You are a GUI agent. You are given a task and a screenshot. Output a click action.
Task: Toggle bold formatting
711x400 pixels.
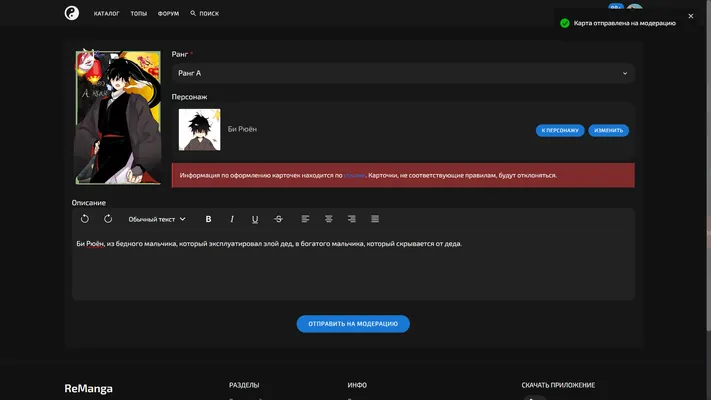click(x=209, y=219)
